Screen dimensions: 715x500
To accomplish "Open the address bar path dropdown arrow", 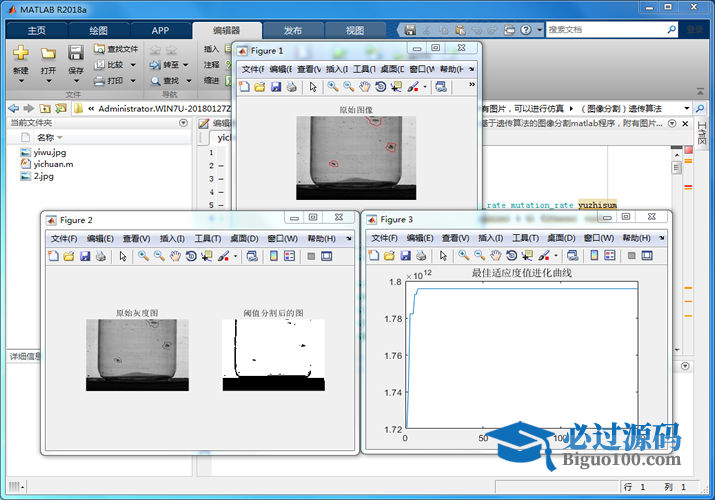I will [x=687, y=108].
